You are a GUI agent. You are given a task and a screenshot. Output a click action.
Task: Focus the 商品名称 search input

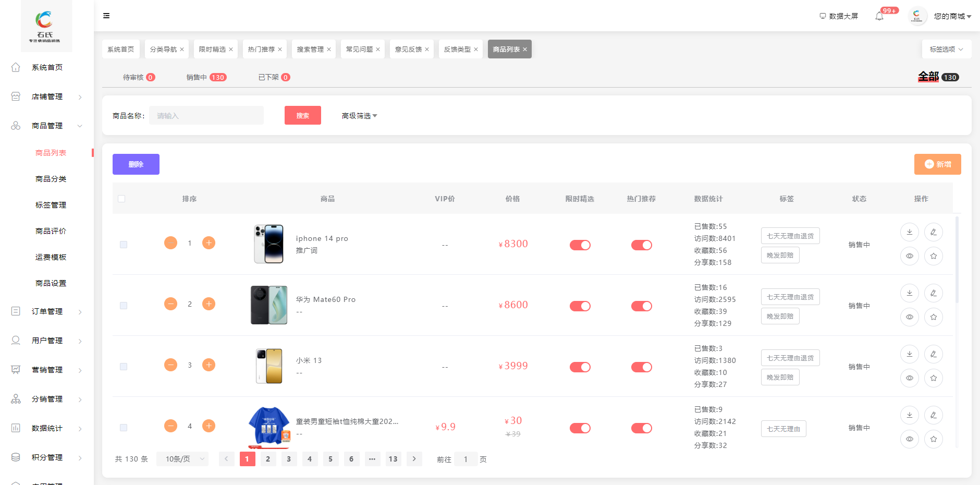[x=206, y=115]
